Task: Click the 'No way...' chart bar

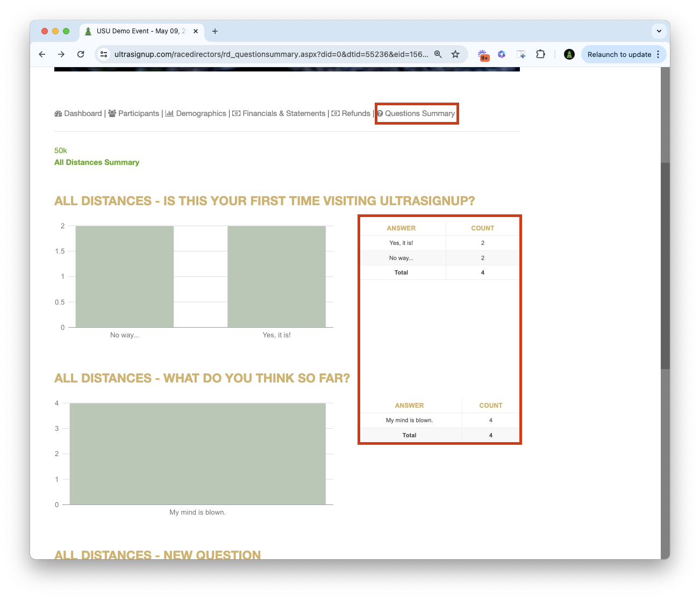Action: [x=125, y=276]
